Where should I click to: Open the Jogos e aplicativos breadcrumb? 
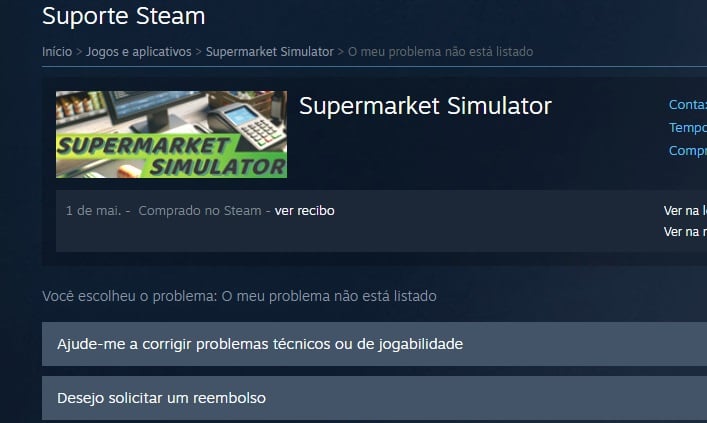(x=139, y=52)
